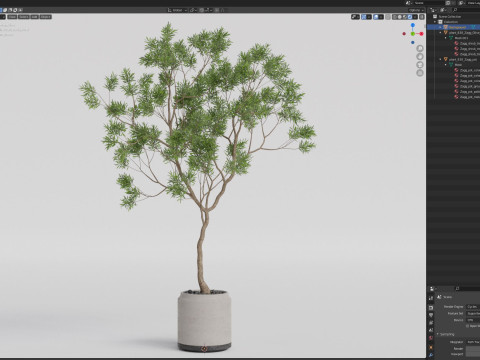Open the scene browse icon in top bar

point(408,3)
